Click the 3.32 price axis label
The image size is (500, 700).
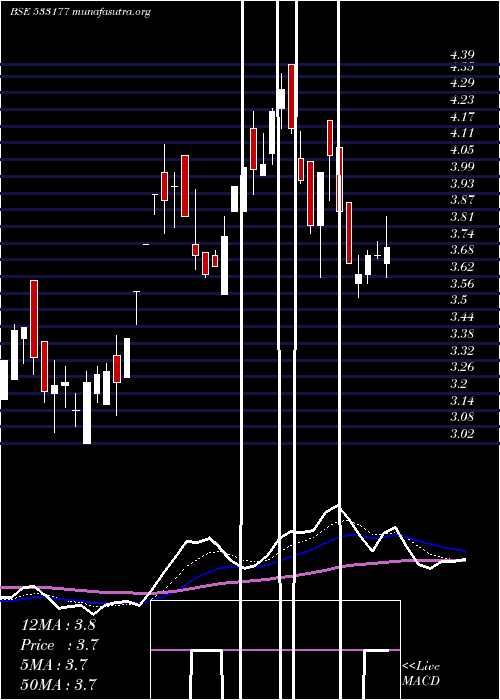pyautogui.click(x=462, y=350)
